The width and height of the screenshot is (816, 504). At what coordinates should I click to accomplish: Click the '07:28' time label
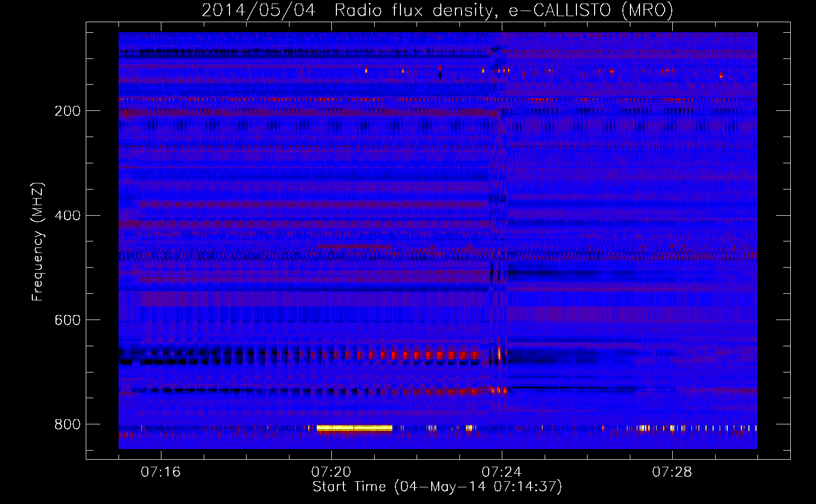[672, 472]
